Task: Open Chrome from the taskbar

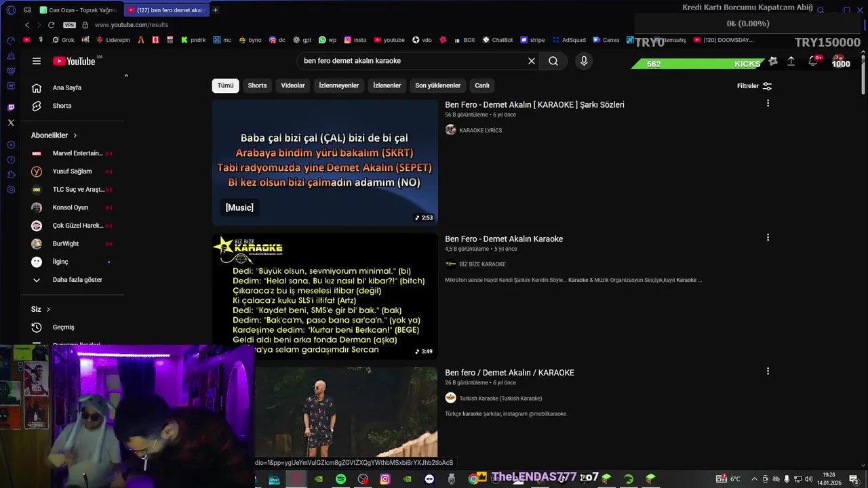Action: coord(473,479)
